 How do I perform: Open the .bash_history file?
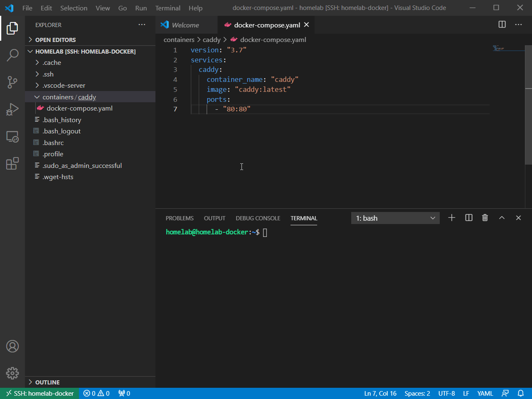pyautogui.click(x=90, y=120)
